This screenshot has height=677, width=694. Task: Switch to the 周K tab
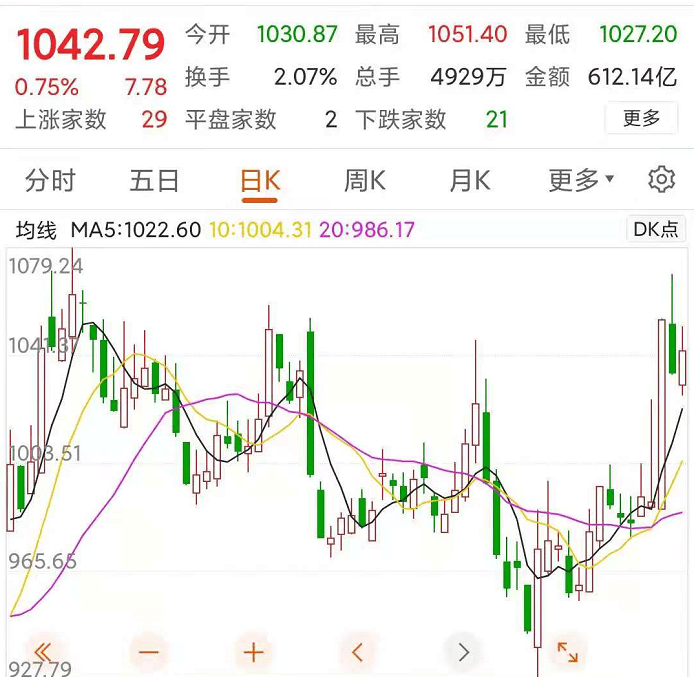pyautogui.click(x=365, y=181)
